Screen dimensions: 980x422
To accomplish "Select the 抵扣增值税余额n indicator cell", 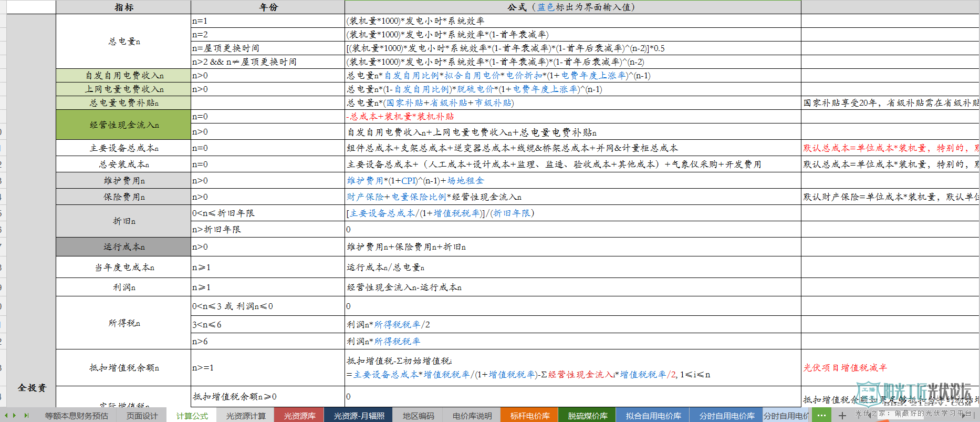I will [x=123, y=368].
